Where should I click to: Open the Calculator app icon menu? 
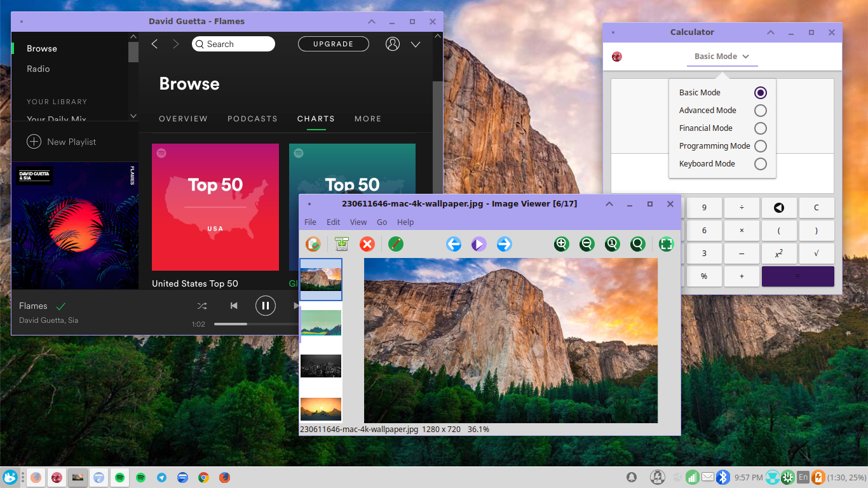pos(616,57)
